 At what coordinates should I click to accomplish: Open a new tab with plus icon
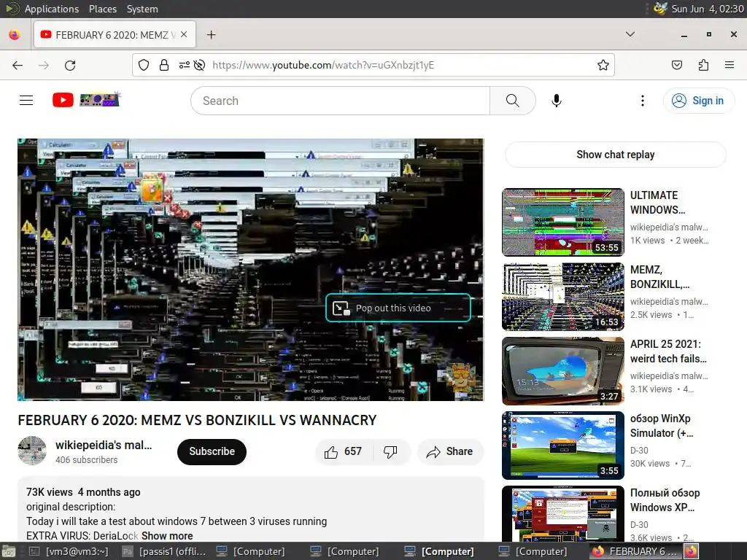(211, 35)
